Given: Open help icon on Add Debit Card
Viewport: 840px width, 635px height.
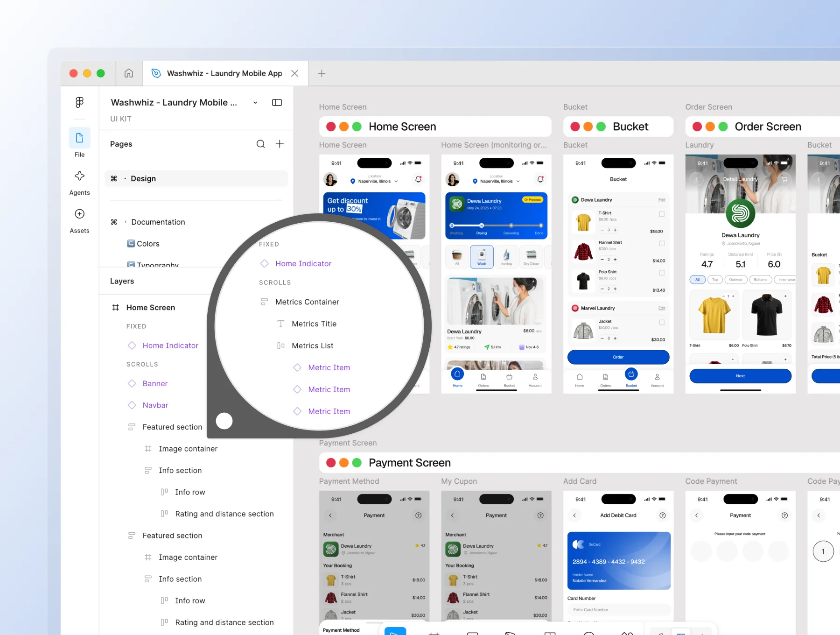Looking at the screenshot, I should [663, 515].
